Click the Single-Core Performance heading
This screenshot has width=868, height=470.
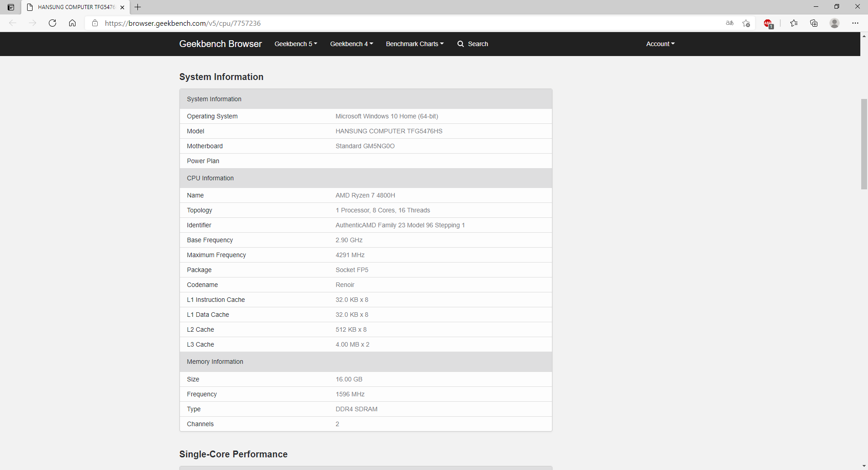pyautogui.click(x=233, y=454)
